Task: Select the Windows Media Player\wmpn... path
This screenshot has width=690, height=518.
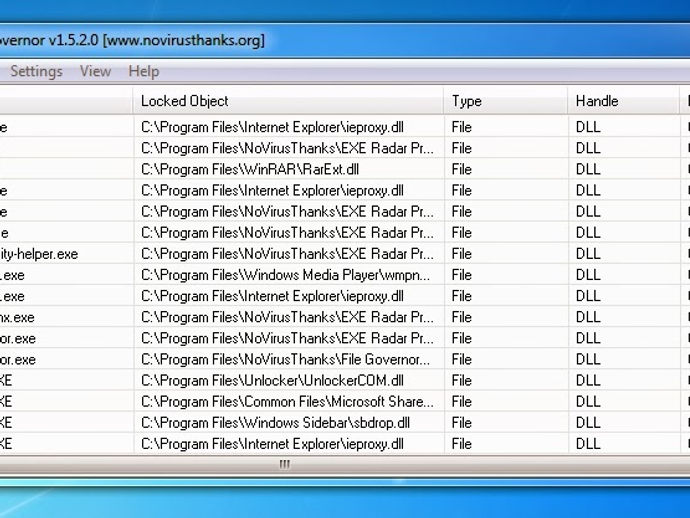Action: click(286, 275)
